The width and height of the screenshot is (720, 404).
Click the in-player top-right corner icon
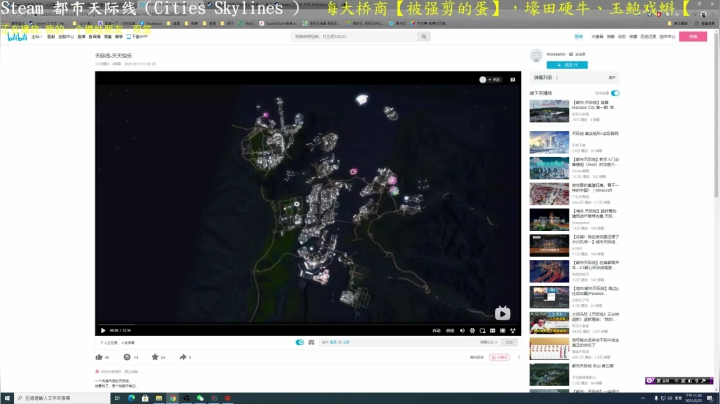(512, 79)
